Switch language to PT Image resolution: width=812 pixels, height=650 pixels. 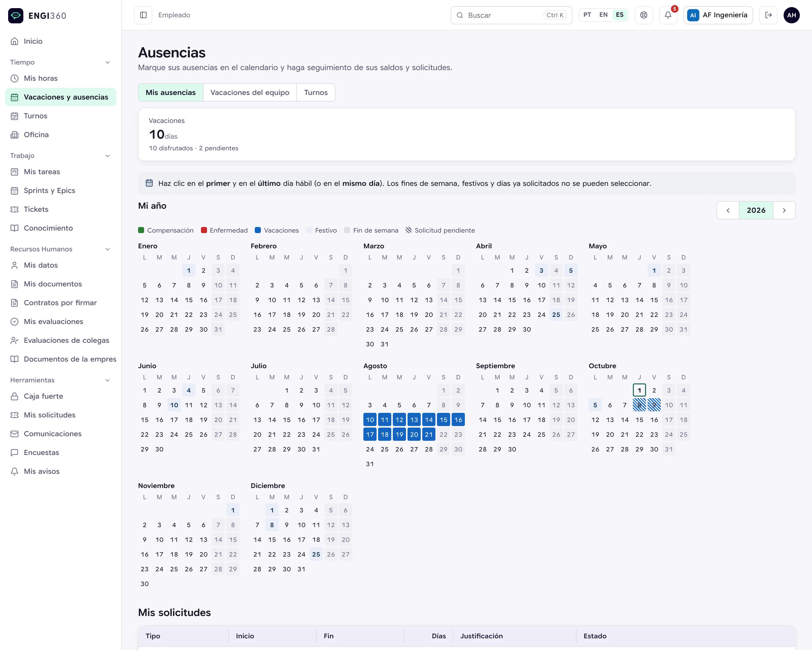(x=587, y=15)
